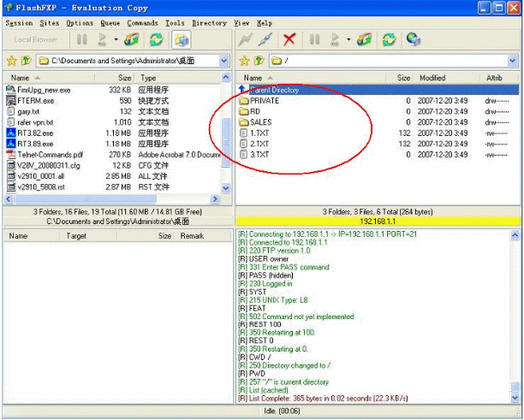The width and height of the screenshot is (524, 420).
Task: Toggle the switch-to-FTP-browser icon
Action: click(x=182, y=39)
